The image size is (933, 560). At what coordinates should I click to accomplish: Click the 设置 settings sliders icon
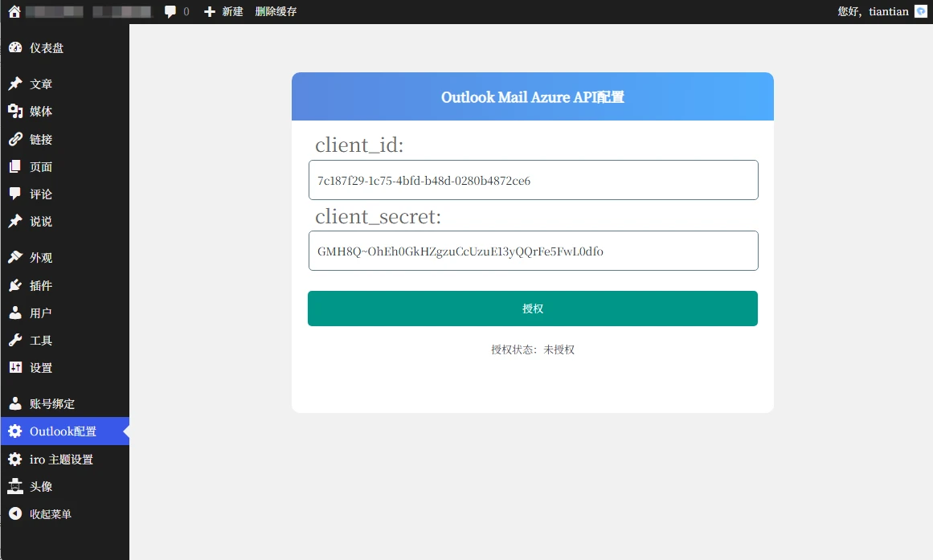tap(15, 368)
